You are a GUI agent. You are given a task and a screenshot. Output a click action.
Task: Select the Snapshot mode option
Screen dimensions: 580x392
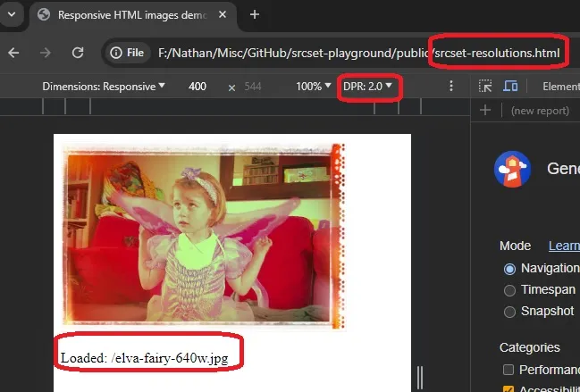[509, 312]
